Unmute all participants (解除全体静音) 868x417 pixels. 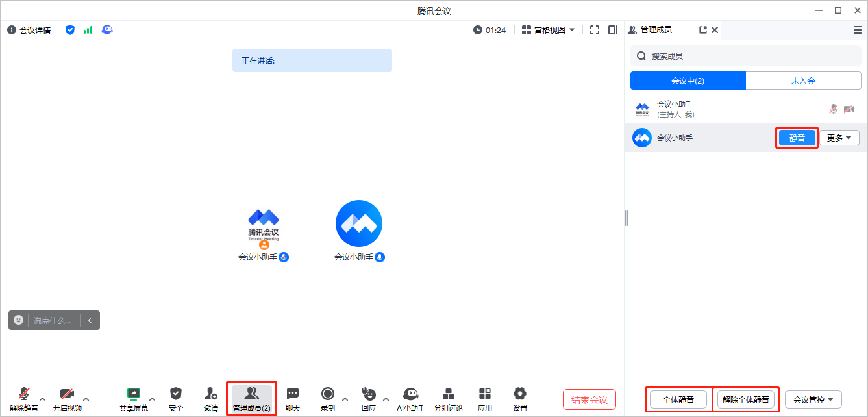[746, 399]
